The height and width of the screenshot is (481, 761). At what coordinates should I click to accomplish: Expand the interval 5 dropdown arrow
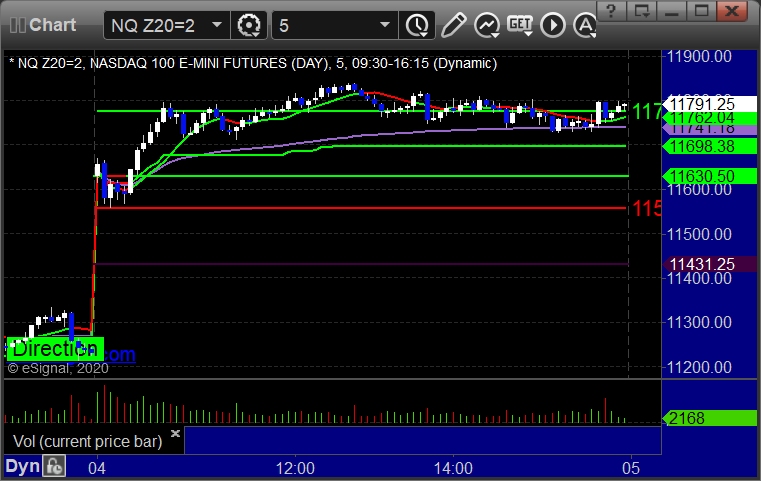385,25
